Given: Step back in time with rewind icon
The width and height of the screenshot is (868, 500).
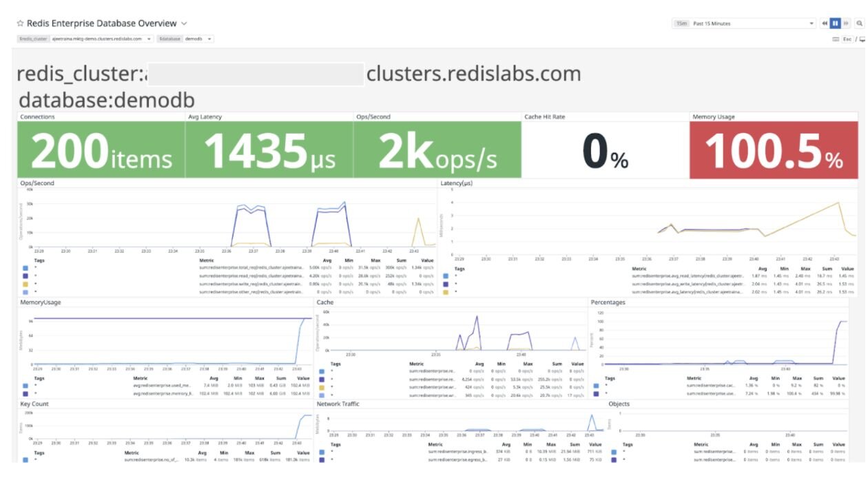Looking at the screenshot, I should [x=825, y=23].
